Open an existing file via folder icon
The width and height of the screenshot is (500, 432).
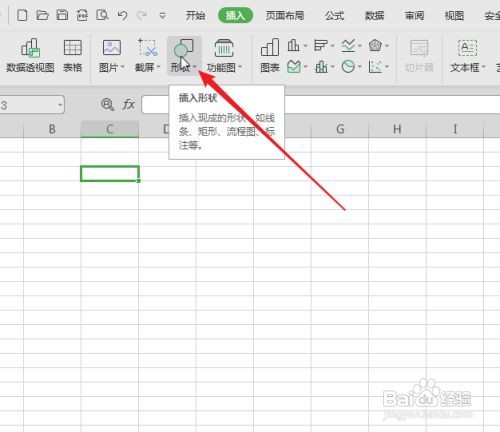(x=42, y=15)
